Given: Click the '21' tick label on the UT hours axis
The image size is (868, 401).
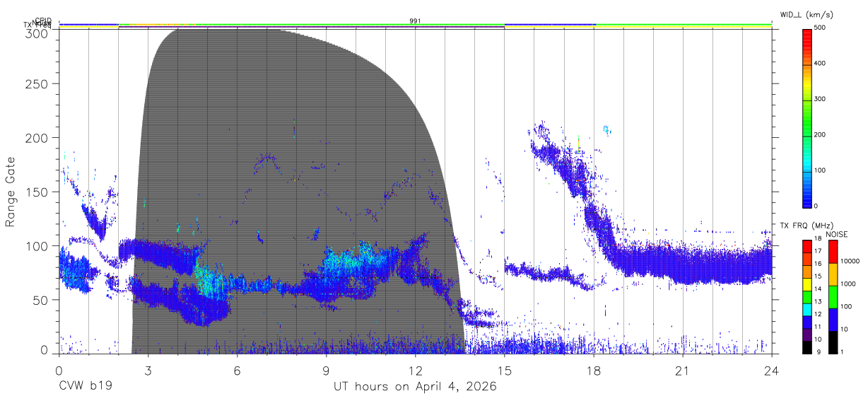Looking at the screenshot, I should (683, 371).
